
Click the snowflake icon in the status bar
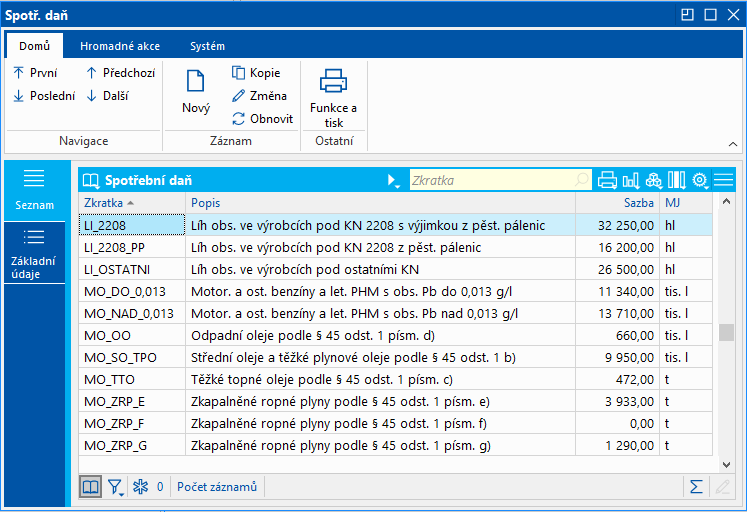tap(141, 487)
